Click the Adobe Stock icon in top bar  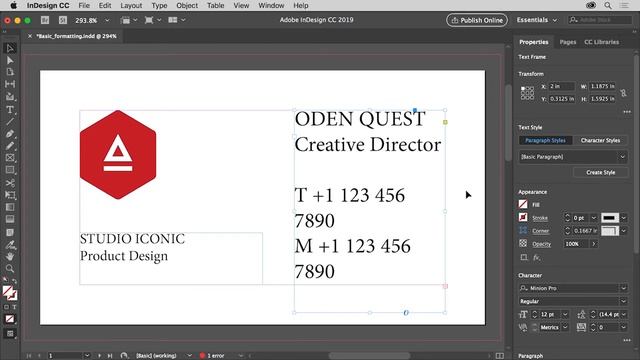[63, 20]
